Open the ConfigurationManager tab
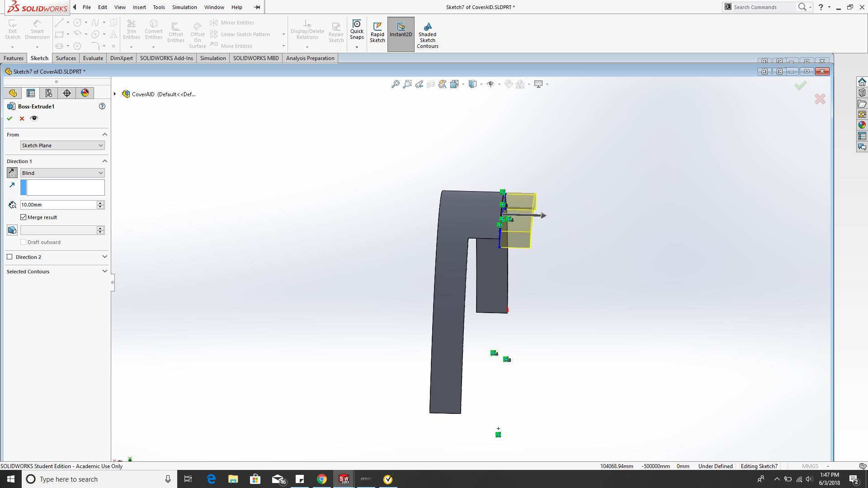The width and height of the screenshot is (868, 488). [x=49, y=93]
